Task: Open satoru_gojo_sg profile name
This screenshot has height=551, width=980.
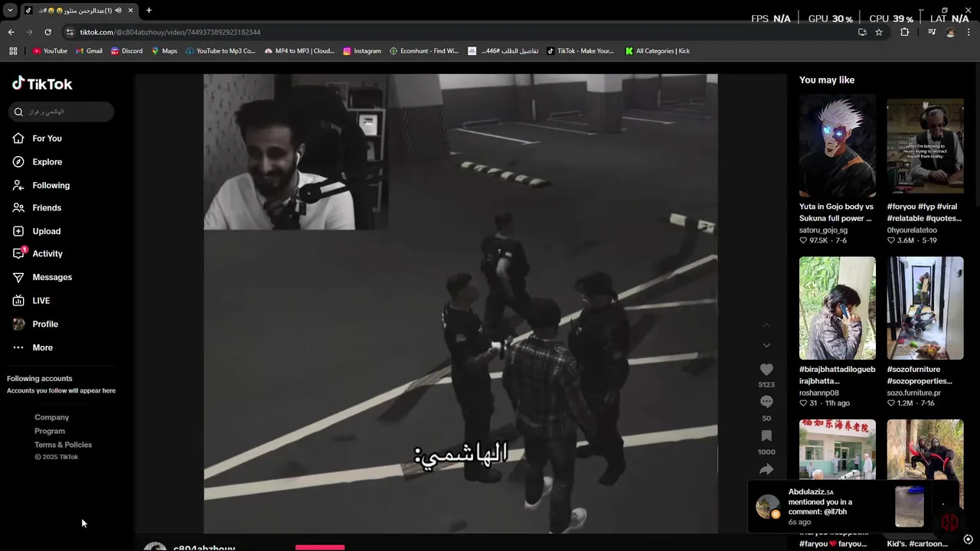Action: (823, 230)
